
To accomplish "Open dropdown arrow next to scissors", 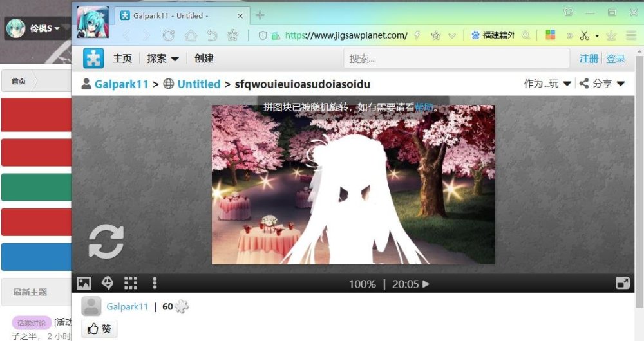I will [x=597, y=36].
